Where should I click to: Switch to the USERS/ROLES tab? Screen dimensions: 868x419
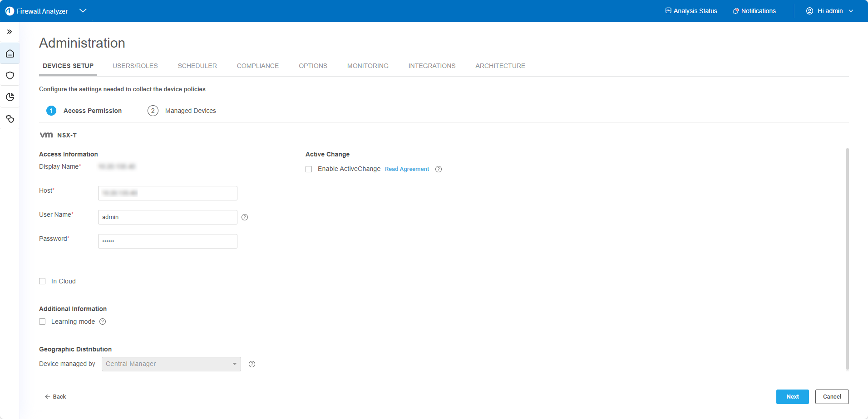point(135,66)
